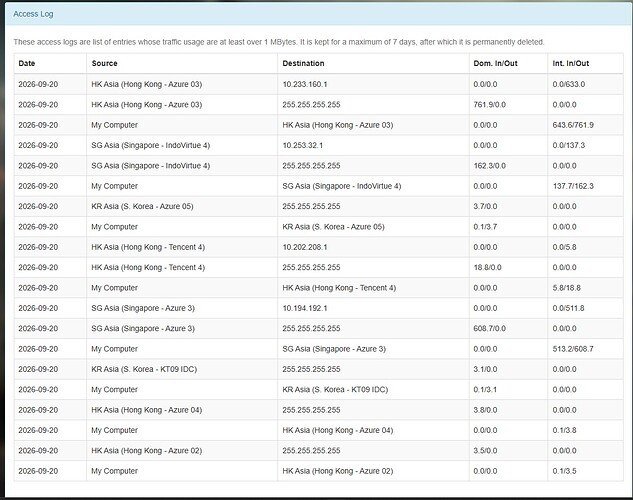Select Int. value 5.8/18.8

coord(566,288)
